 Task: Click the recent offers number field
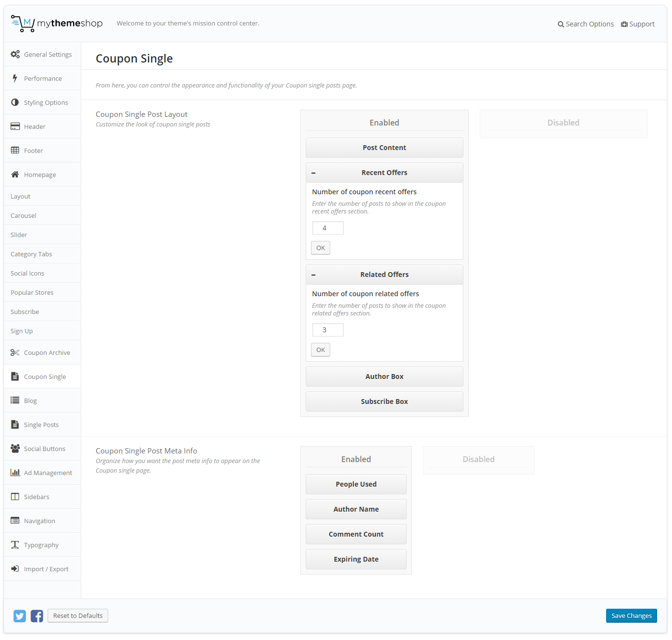(x=328, y=228)
